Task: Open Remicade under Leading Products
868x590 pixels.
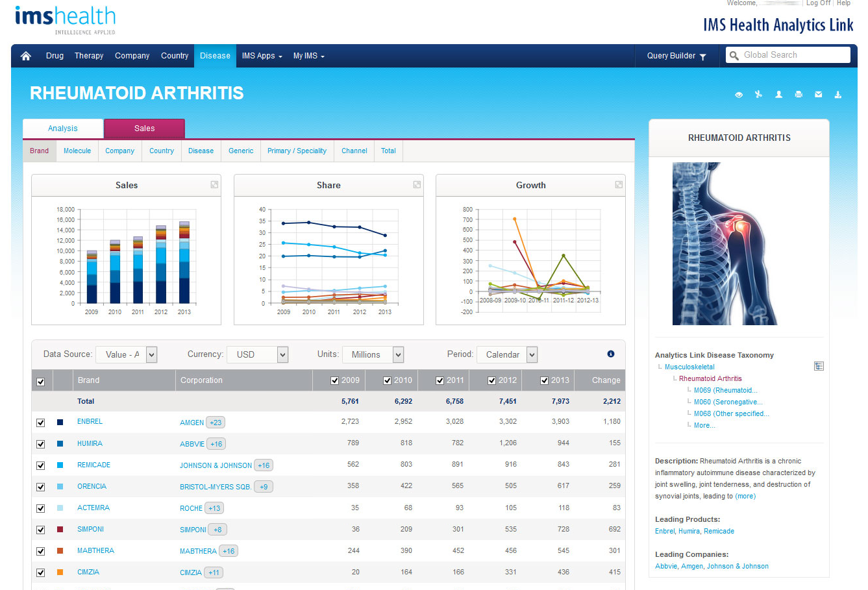Action: point(719,531)
